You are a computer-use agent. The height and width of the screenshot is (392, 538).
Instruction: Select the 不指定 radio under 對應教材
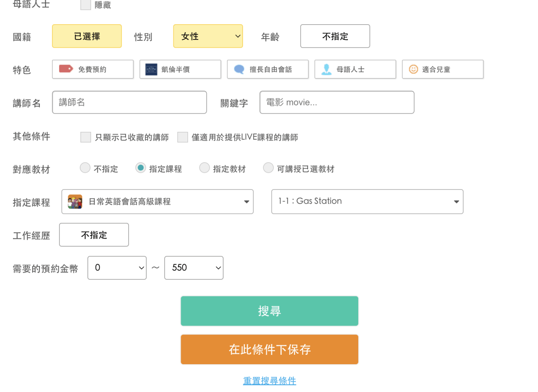[x=85, y=167]
